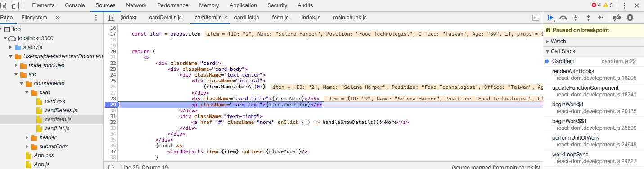Resume script execution in debugger
The width and height of the screenshot is (644, 169).
tap(550, 18)
